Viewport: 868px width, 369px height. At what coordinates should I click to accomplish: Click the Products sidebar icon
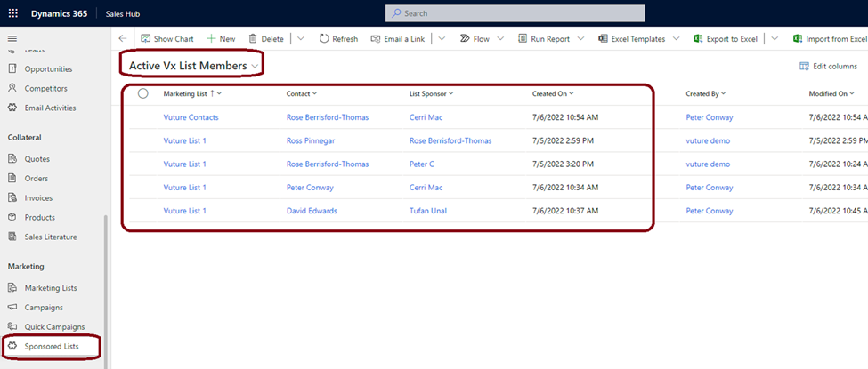(12, 218)
